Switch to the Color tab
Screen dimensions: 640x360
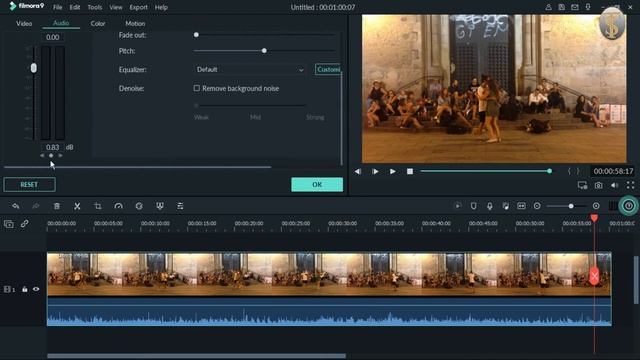98,24
